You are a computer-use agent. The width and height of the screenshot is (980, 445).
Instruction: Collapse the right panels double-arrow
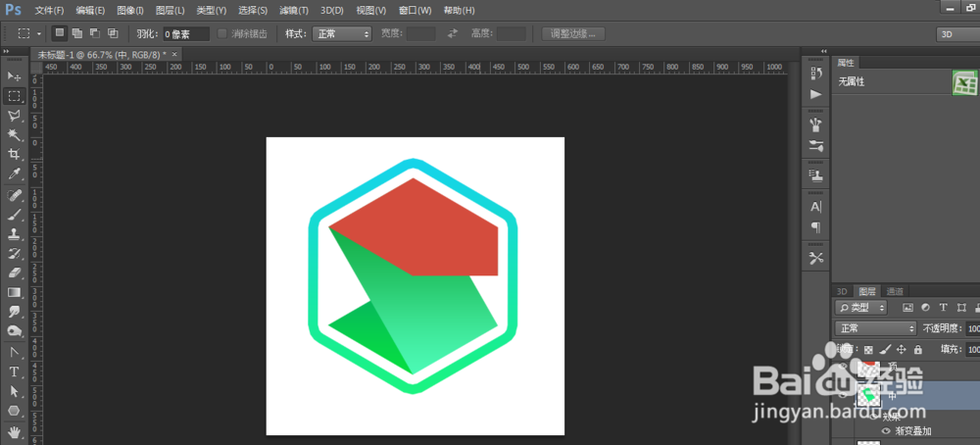[824, 51]
